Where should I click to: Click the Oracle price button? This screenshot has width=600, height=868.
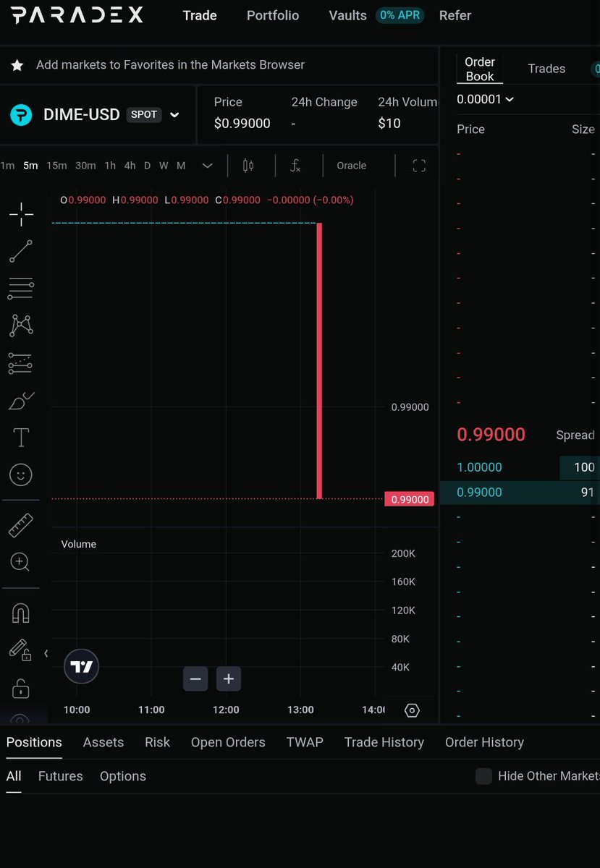[x=352, y=166]
